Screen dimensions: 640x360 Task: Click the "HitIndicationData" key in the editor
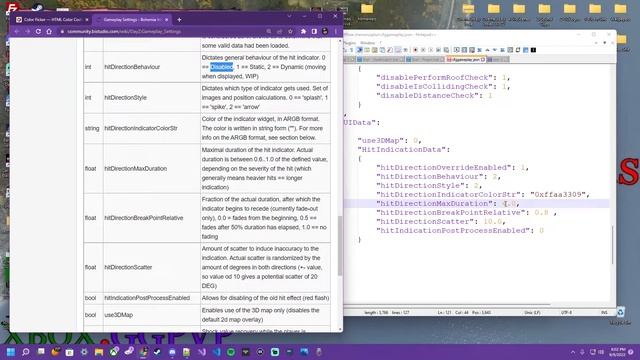click(x=402, y=149)
